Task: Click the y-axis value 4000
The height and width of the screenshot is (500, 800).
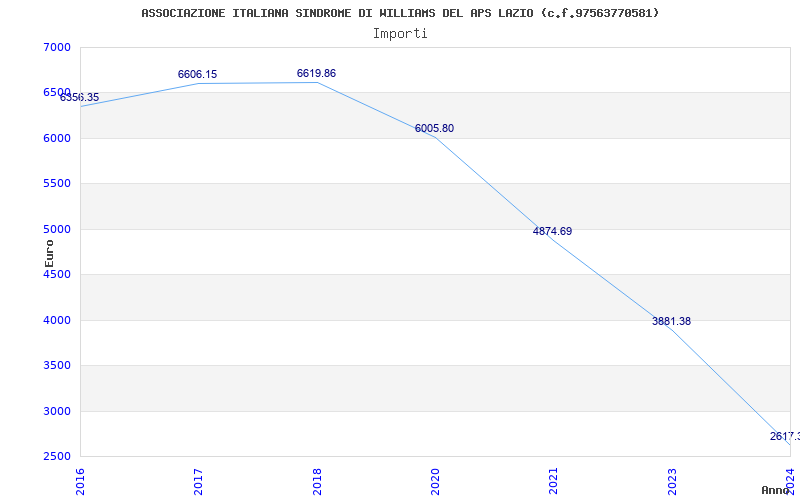Action: 57,320
